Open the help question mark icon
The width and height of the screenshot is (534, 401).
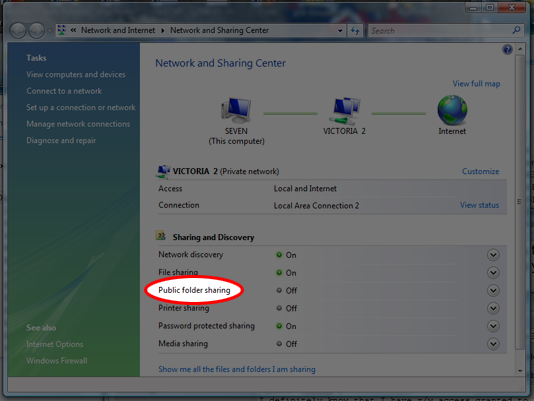click(x=507, y=50)
